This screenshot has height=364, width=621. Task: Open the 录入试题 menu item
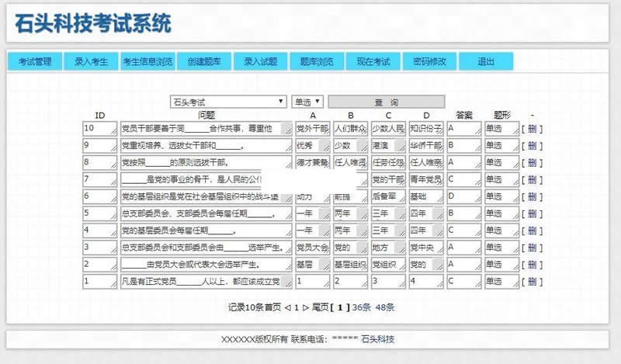[x=260, y=61]
